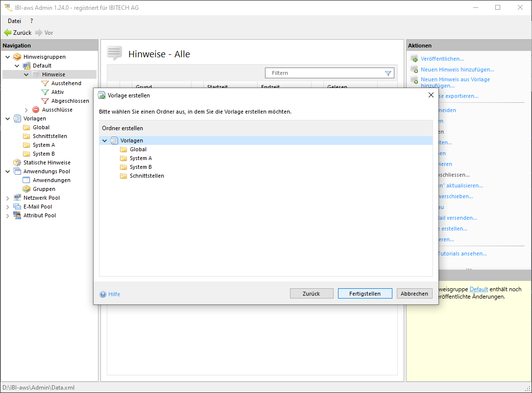This screenshot has height=393, width=532.
Task: Click the Netzwerk Pool icon
Action: [17, 198]
